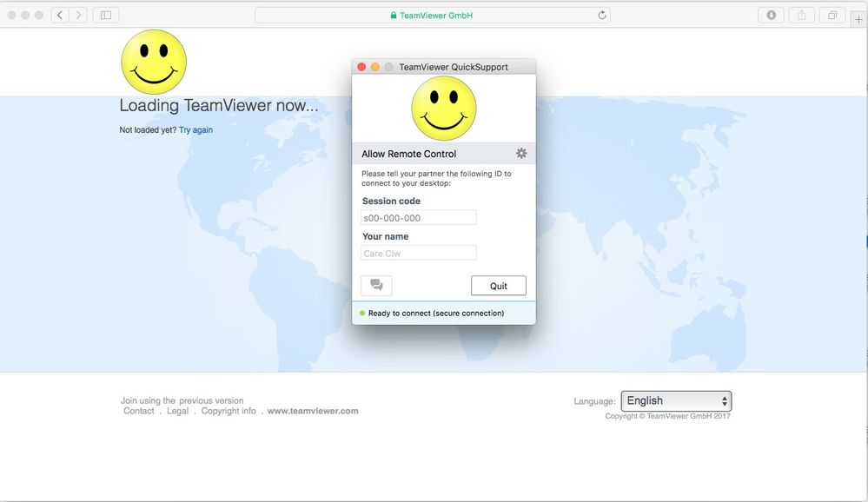
Task: Open the Legal footer link
Action: coord(178,411)
